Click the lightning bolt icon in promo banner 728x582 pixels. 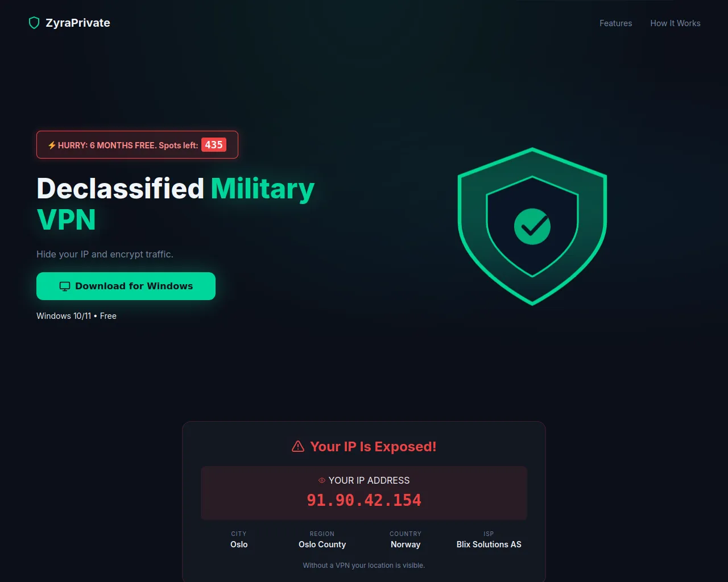click(52, 145)
